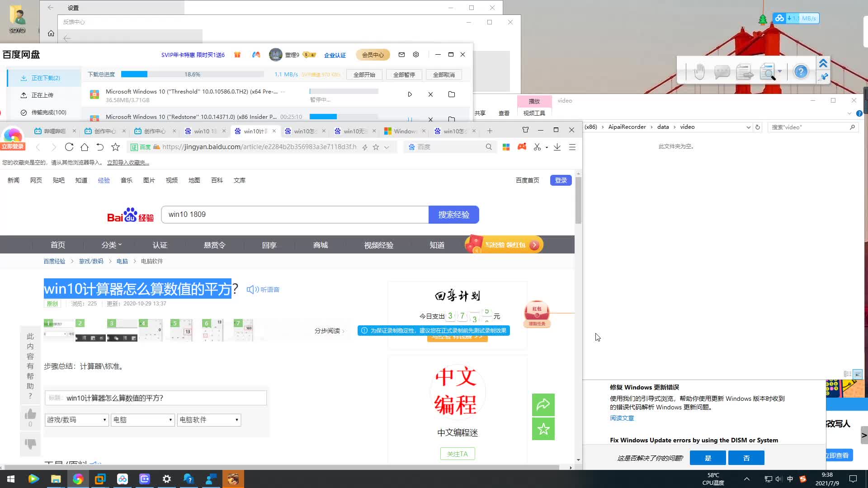The height and width of the screenshot is (488, 868).
Task: Open a new browser tab with the plus icon
Action: click(490, 131)
